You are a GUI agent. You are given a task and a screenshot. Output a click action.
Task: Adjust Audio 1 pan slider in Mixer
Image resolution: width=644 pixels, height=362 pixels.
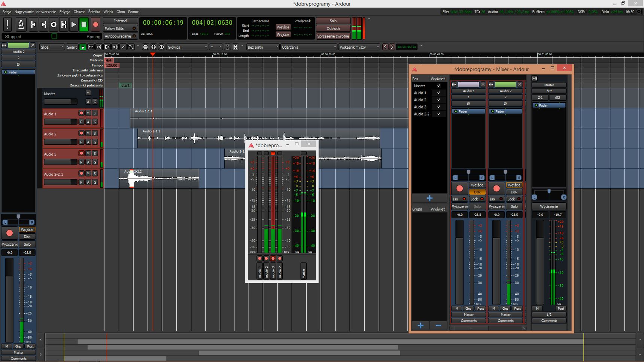click(468, 175)
